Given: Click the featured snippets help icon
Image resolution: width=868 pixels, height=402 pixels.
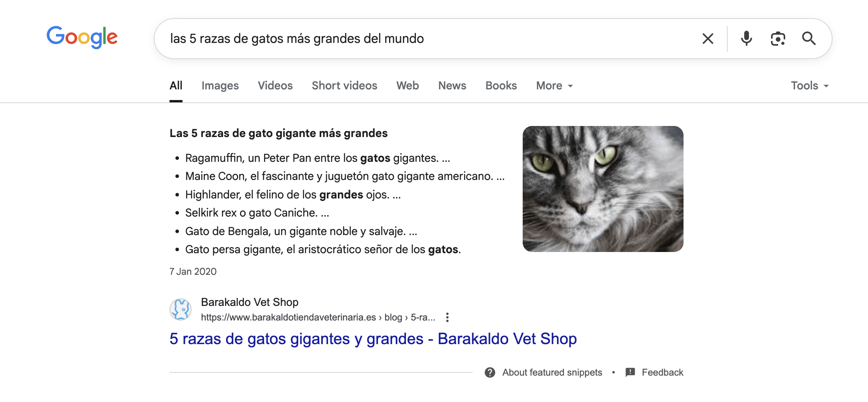Looking at the screenshot, I should (490, 372).
